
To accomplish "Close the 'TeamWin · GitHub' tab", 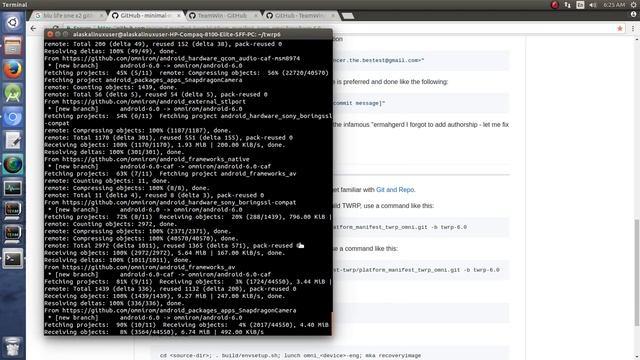I will point(256,16).
